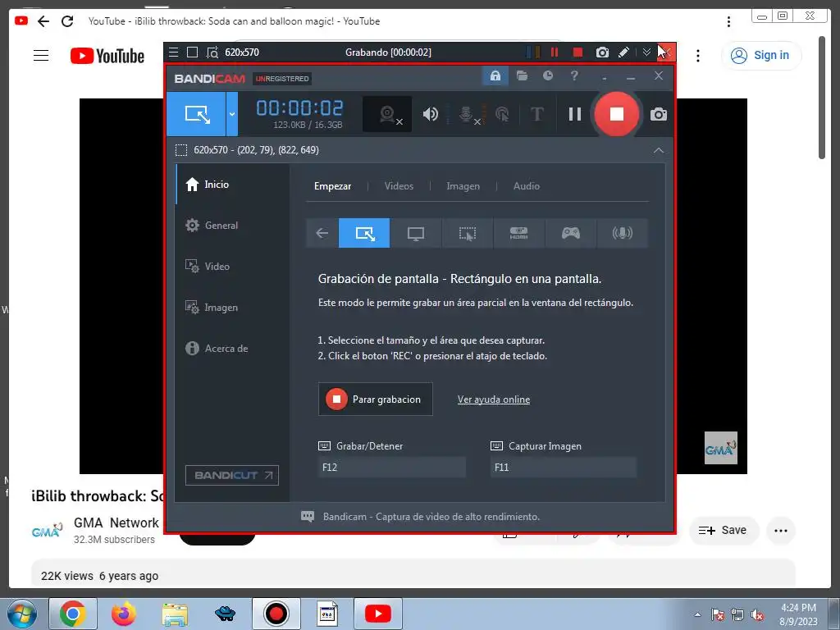Select audio only recording mode icon
The image size is (840, 630).
(622, 233)
